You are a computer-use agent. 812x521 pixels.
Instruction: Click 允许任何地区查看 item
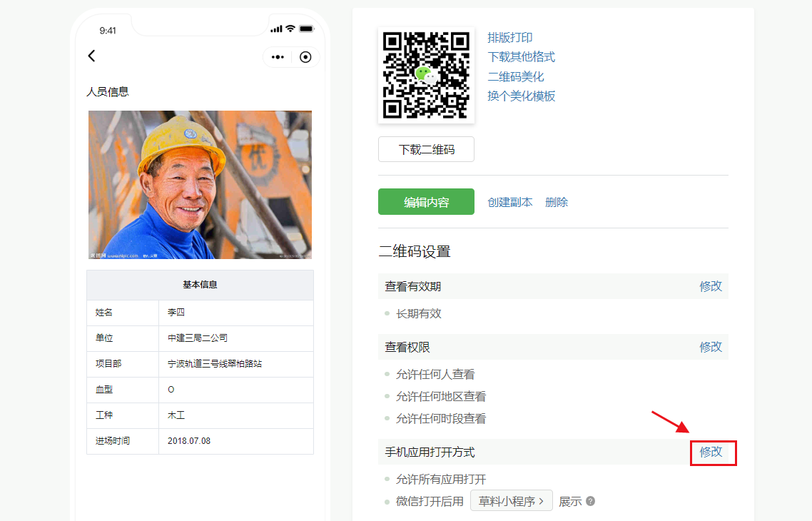[441, 397]
